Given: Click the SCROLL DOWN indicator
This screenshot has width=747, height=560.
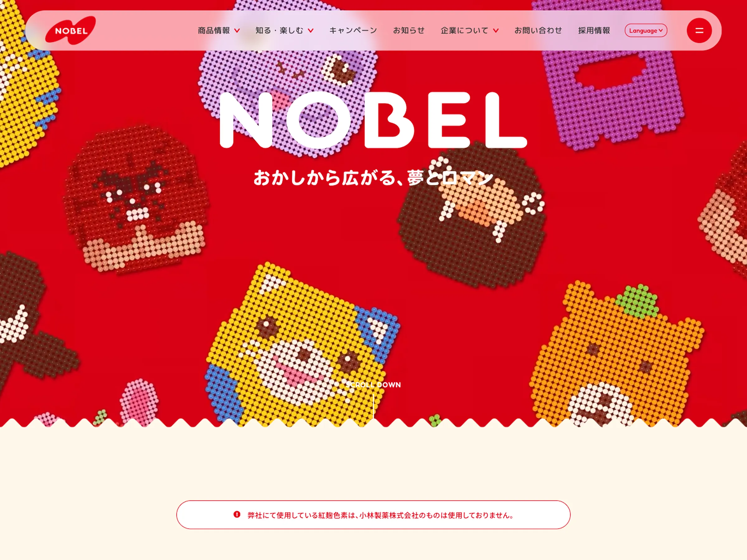Looking at the screenshot, I should [374, 385].
